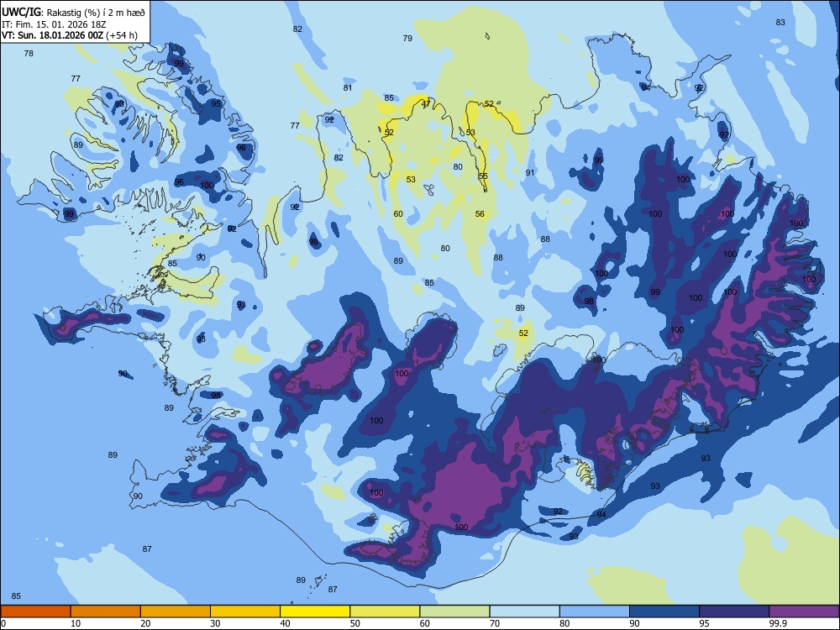Click the humidity value '79' on the map

(407, 38)
